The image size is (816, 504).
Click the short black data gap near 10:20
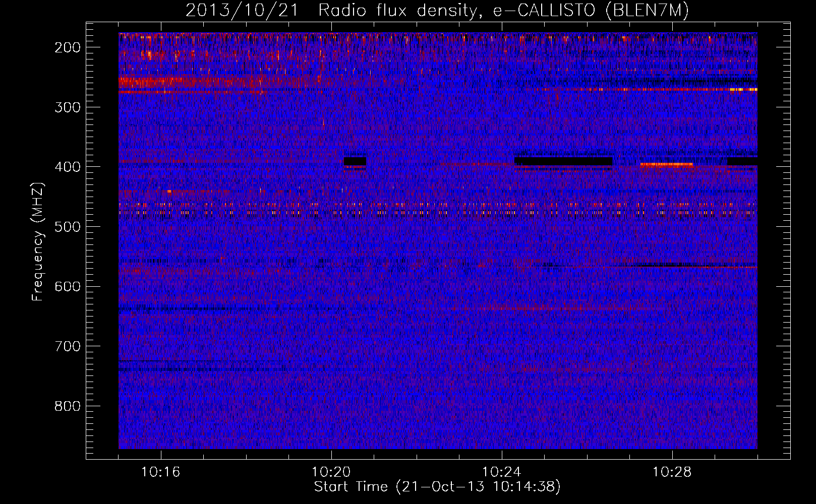click(355, 161)
